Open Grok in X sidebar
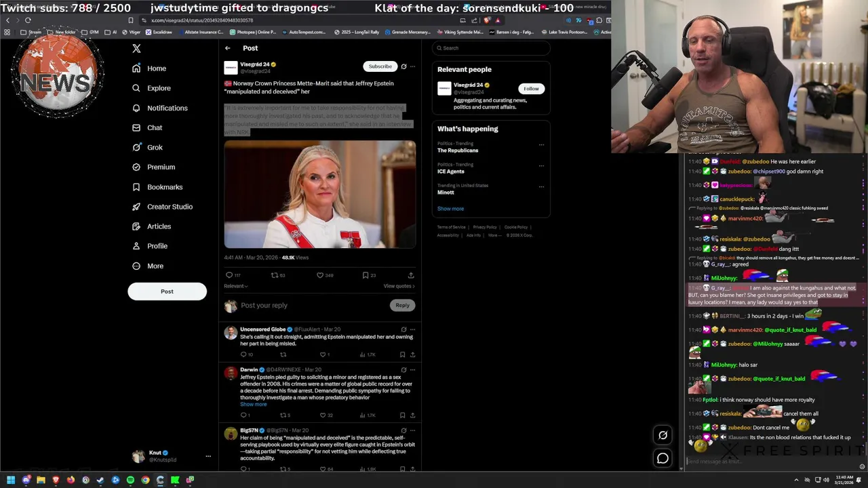868x488 pixels. 147,147
